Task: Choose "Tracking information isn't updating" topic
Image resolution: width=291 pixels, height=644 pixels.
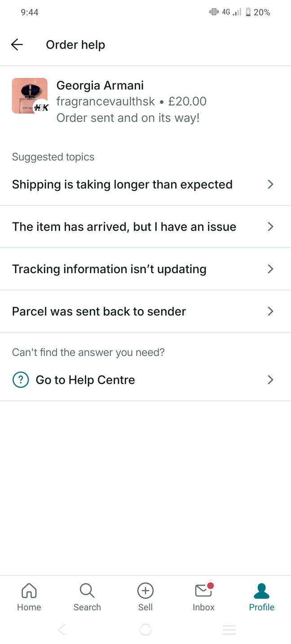Action: (109, 269)
